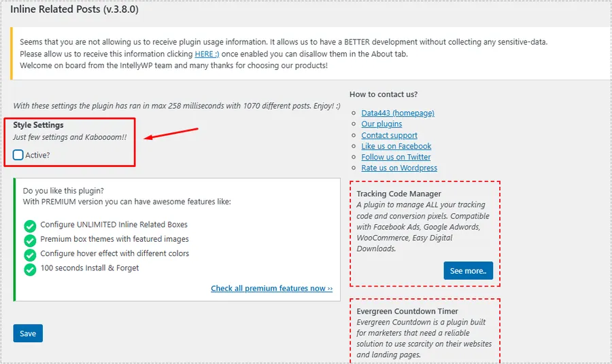Viewport: 612px width, 364px height.
Task: Open the Follow us on Twitter link
Action: point(396,157)
